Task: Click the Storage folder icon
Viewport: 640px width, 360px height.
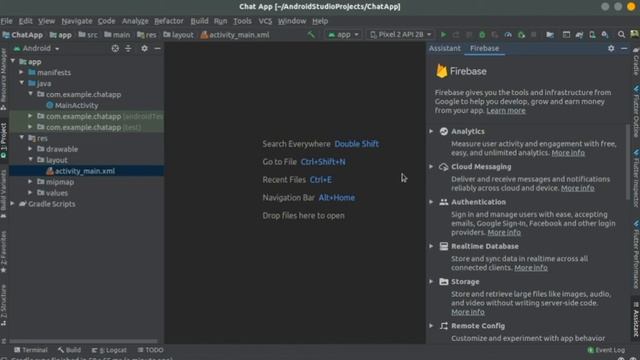Action: (x=444, y=282)
